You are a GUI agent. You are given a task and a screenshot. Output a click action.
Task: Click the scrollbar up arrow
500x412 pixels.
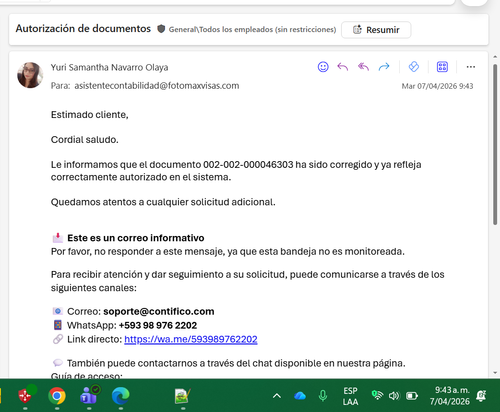pos(495,57)
